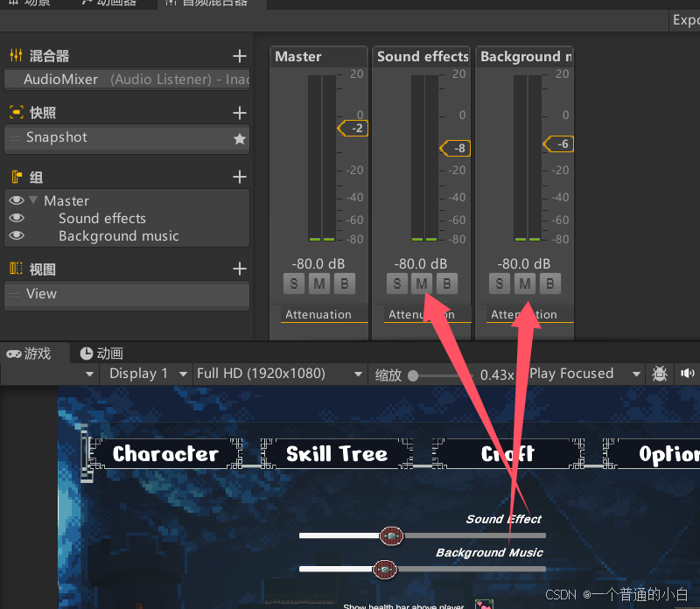Open the Play Focused dropdown
The image size is (700, 609).
tap(584, 374)
